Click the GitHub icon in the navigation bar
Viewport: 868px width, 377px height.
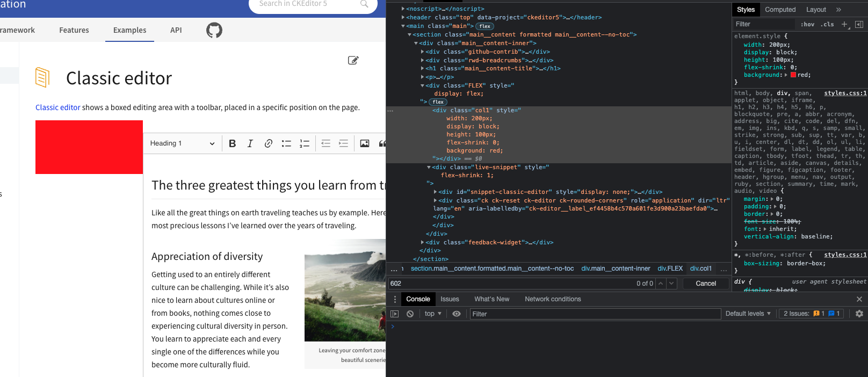click(214, 30)
